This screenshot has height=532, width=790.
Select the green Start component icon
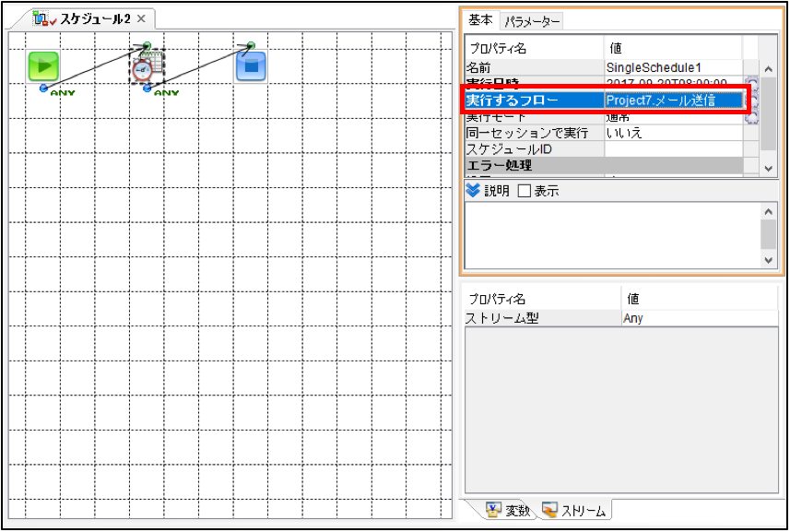43,66
